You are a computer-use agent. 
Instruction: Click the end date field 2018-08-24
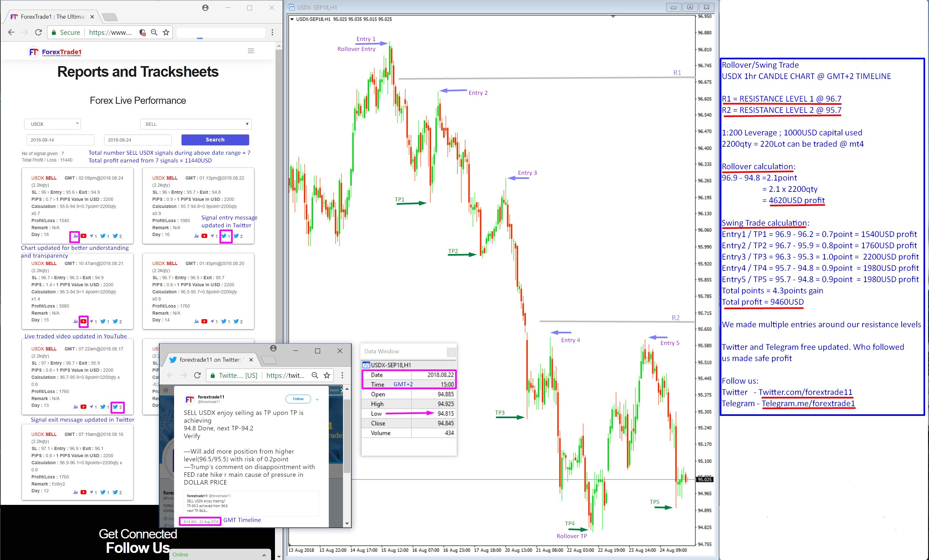pos(138,140)
